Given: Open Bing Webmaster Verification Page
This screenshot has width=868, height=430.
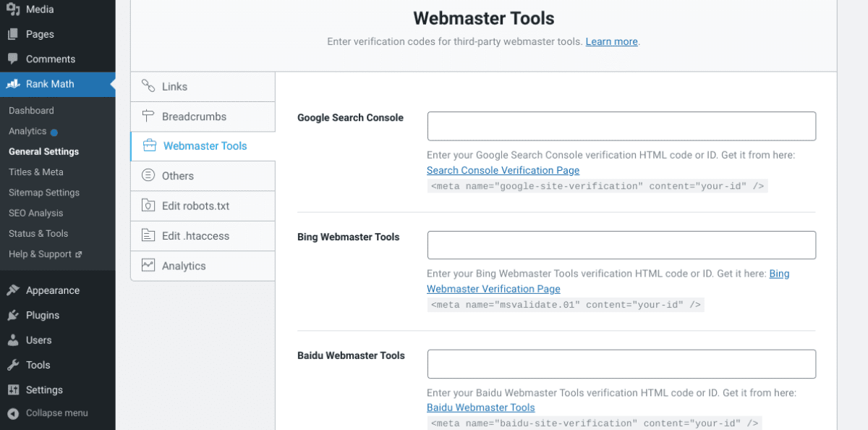Looking at the screenshot, I should tap(493, 288).
